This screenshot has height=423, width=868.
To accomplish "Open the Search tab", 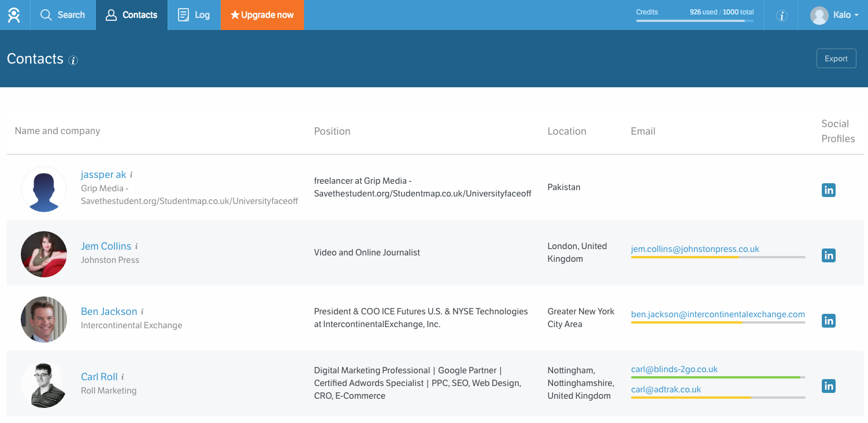I will [62, 15].
